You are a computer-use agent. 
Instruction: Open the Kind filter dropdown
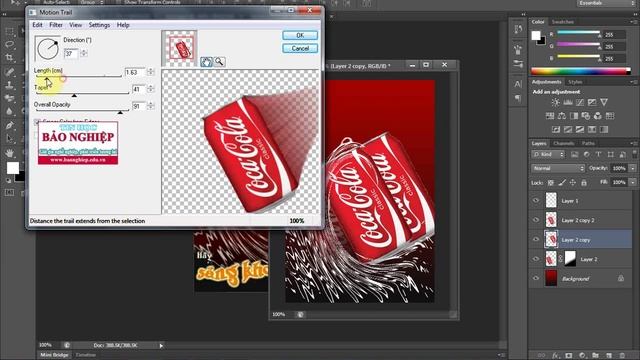pos(548,154)
